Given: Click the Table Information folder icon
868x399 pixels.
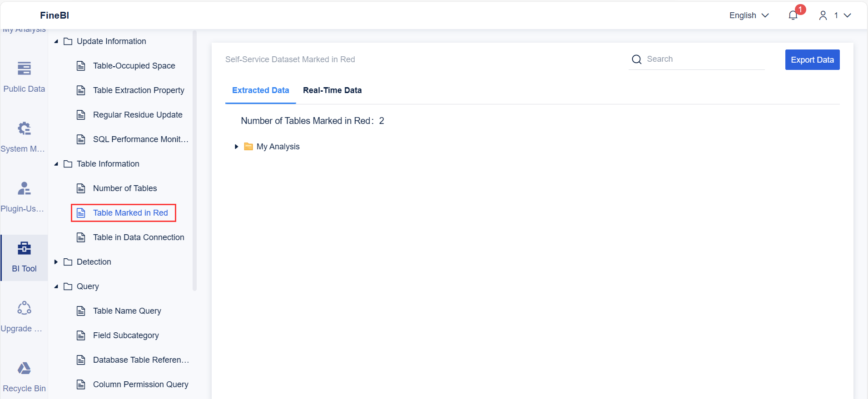Looking at the screenshot, I should [68, 164].
